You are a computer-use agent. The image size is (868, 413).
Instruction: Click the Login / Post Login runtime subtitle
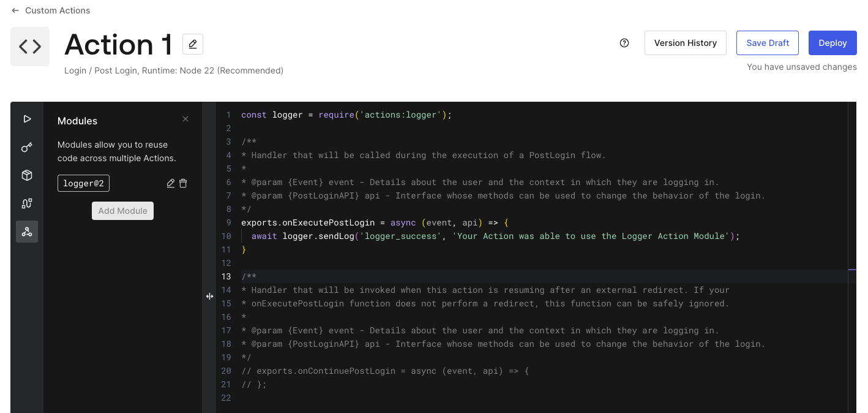coord(174,70)
